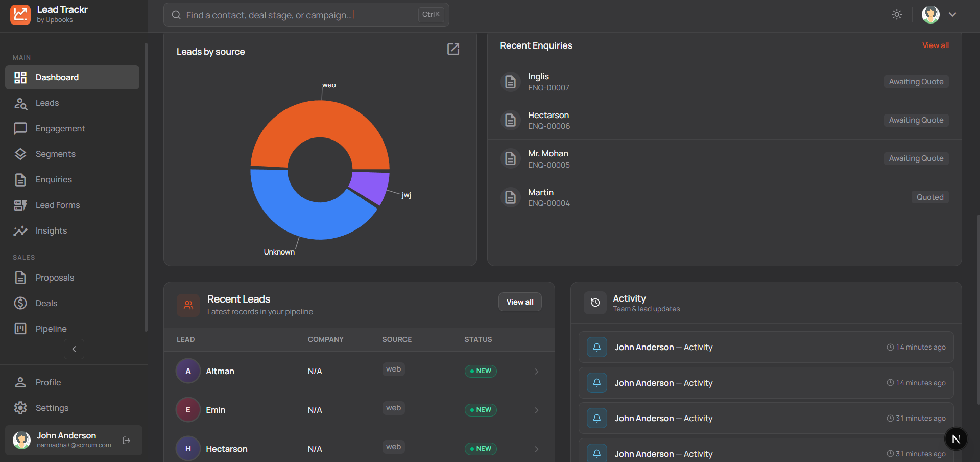Click the search bar to find a contact

click(x=306, y=14)
